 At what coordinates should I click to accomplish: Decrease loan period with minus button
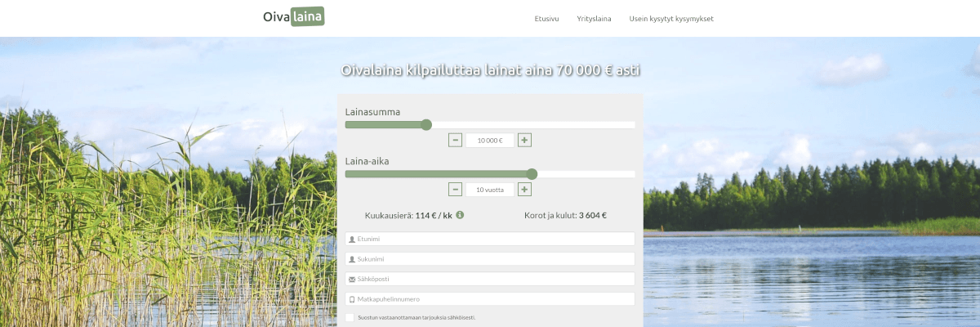click(x=456, y=190)
